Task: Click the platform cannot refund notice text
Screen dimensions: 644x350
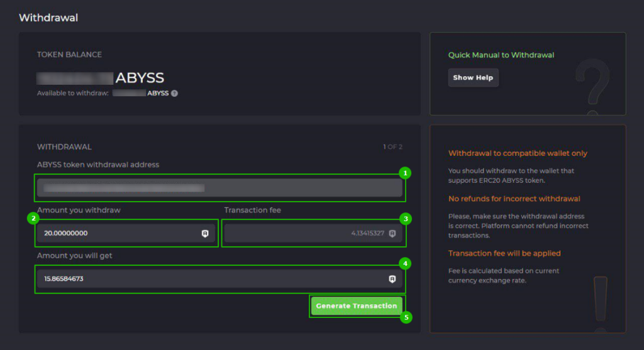Action: (518, 226)
